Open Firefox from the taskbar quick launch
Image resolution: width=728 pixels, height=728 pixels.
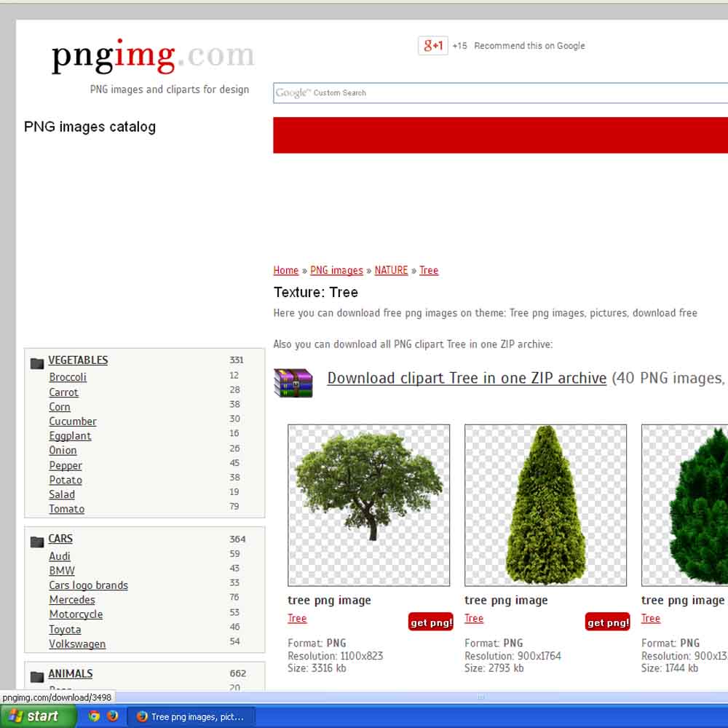point(112,716)
